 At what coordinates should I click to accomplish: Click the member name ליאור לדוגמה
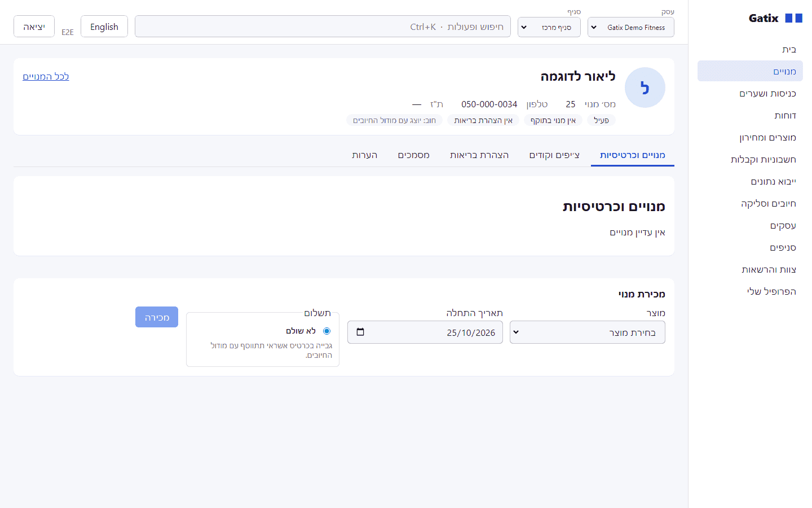tap(578, 76)
